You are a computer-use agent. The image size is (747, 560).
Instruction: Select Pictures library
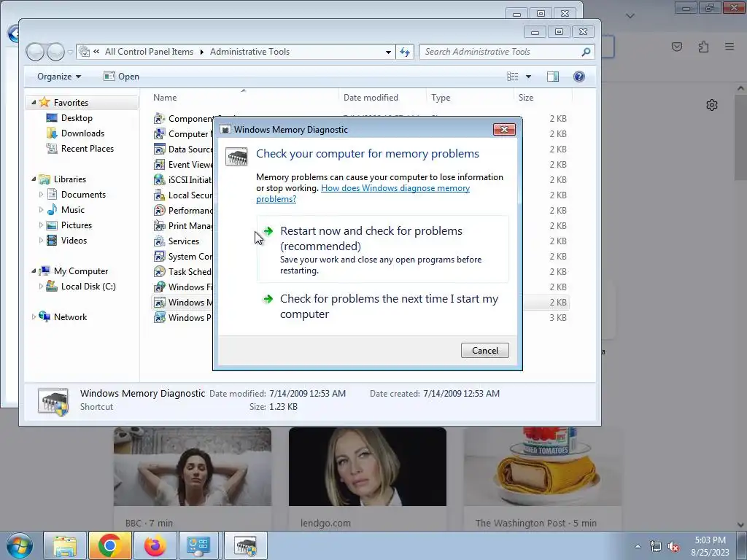pyautogui.click(x=76, y=225)
